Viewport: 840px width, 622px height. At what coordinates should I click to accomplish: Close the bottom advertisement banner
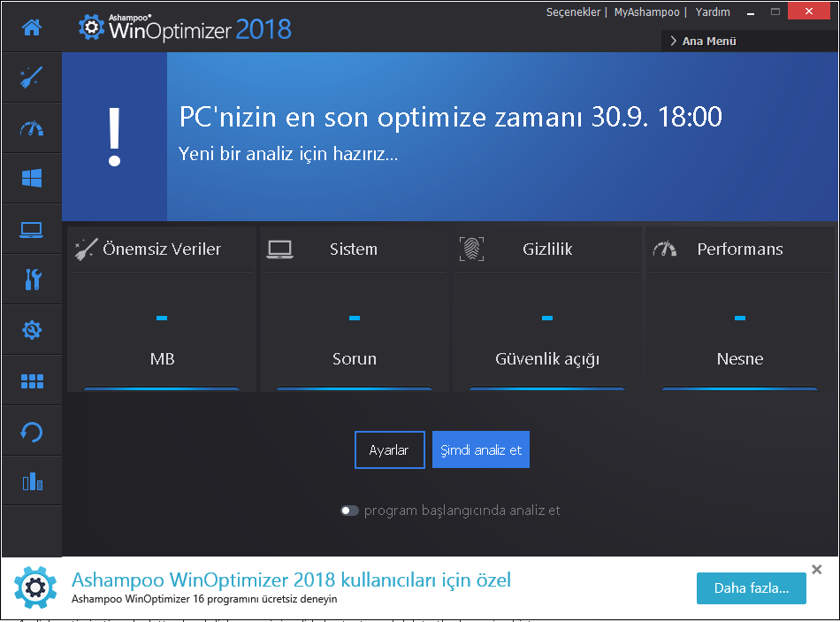816,570
